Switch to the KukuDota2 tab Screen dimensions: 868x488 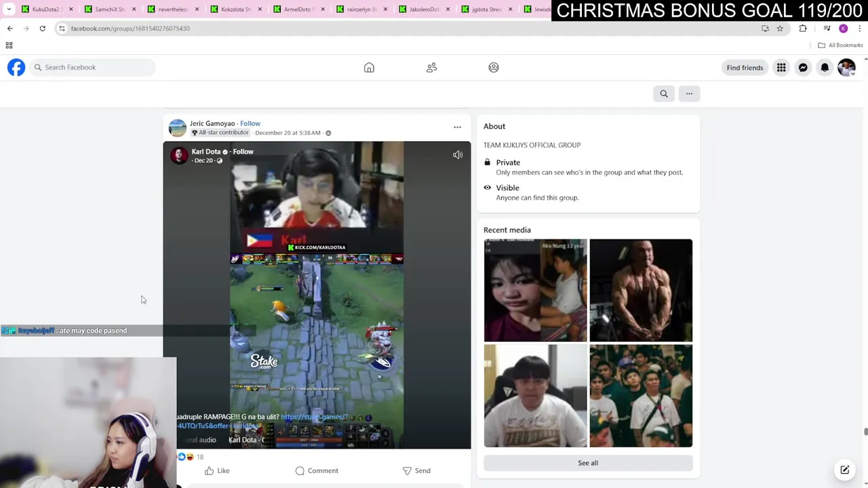point(46,9)
